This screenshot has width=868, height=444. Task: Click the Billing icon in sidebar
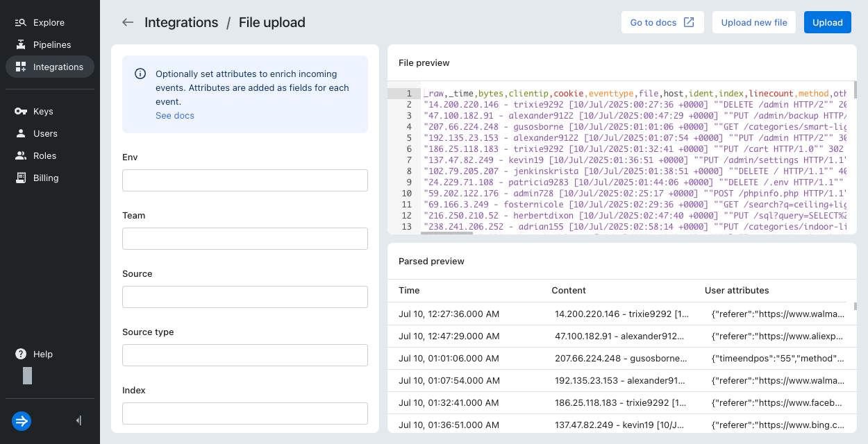21,178
